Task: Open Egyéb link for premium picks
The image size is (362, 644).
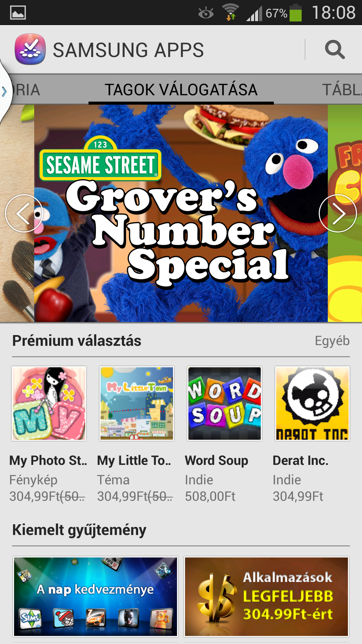Action: (x=332, y=341)
